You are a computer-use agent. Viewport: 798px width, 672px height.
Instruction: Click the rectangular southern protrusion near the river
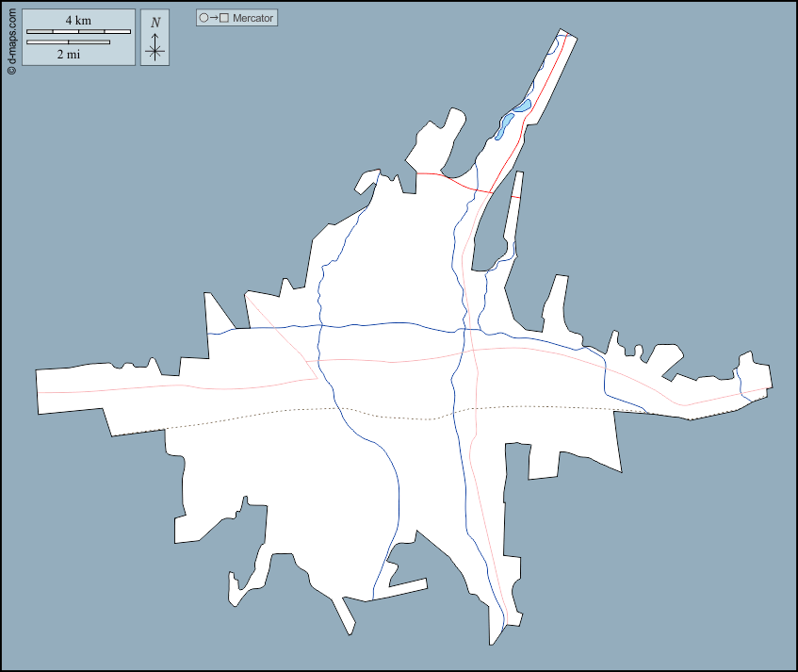coord(405,586)
